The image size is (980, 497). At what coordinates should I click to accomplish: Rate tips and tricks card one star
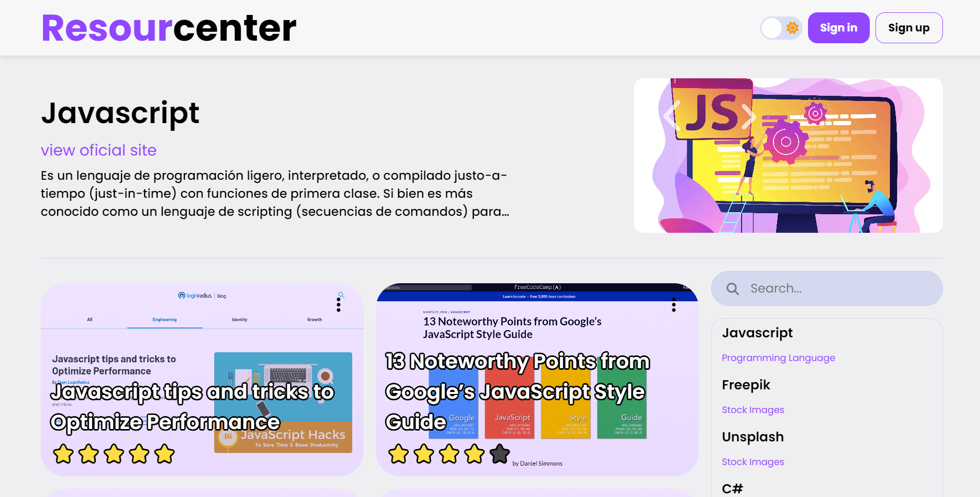[63, 454]
